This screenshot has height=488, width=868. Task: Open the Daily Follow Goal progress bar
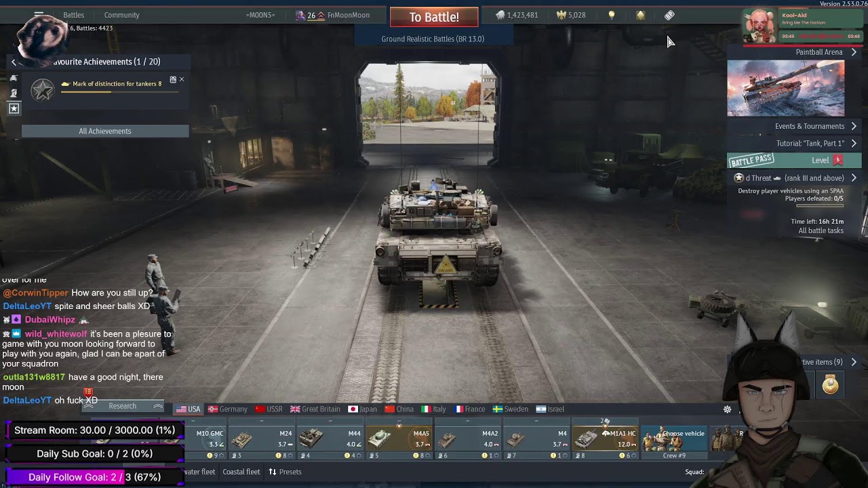tap(95, 477)
